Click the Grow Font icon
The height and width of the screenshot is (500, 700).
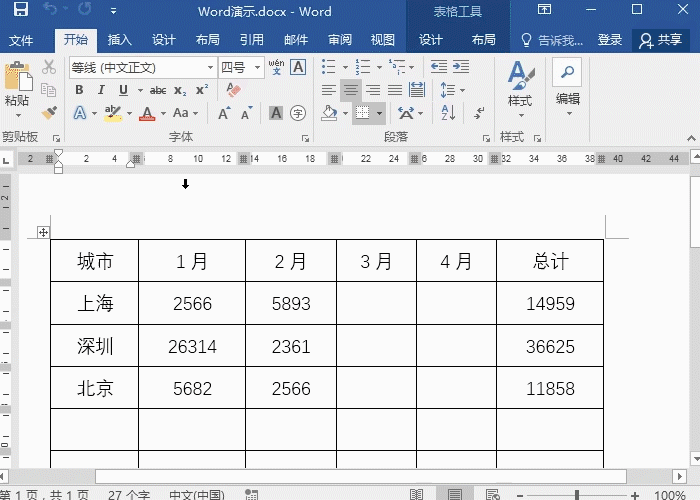click(224, 113)
